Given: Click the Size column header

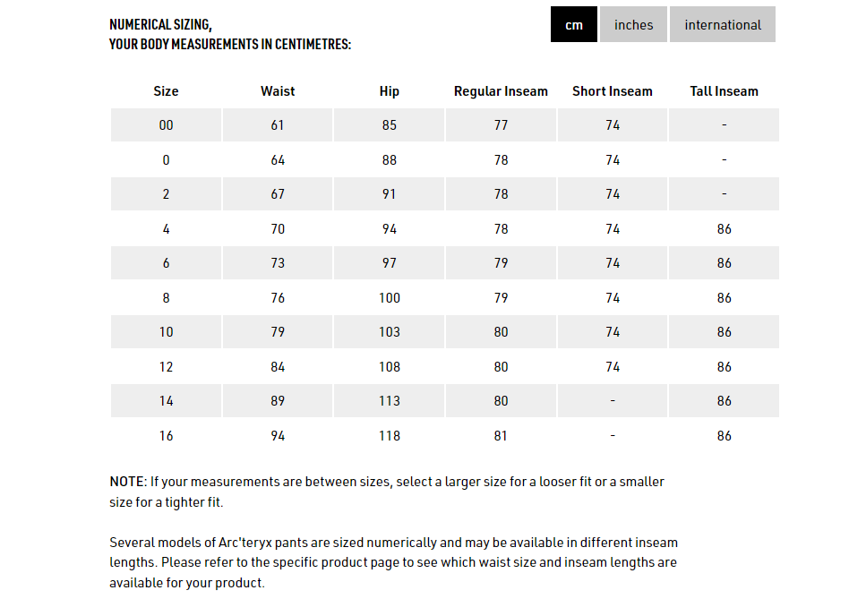Looking at the screenshot, I should 166,91.
